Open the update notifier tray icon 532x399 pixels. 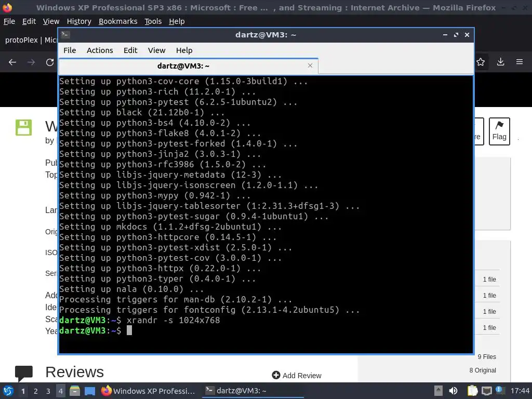click(499, 390)
